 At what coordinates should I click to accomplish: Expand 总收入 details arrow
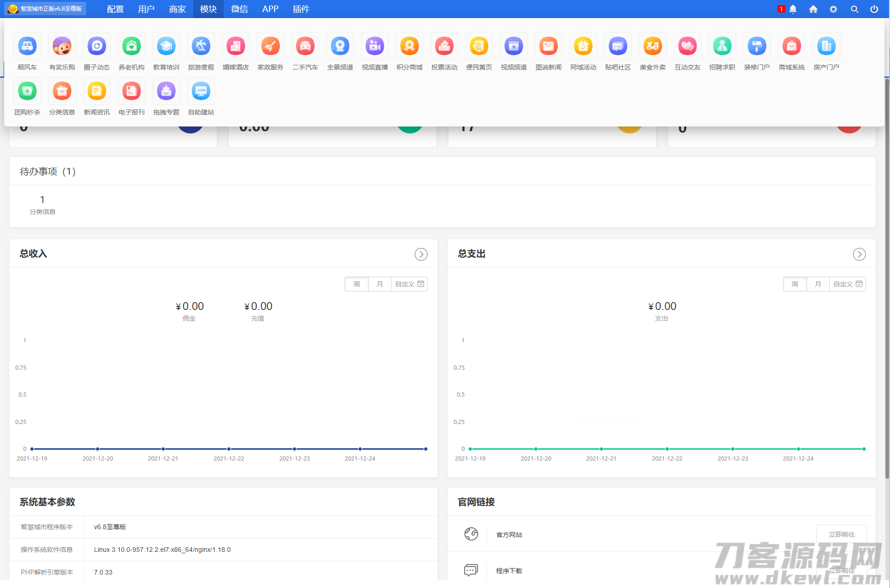(x=421, y=254)
